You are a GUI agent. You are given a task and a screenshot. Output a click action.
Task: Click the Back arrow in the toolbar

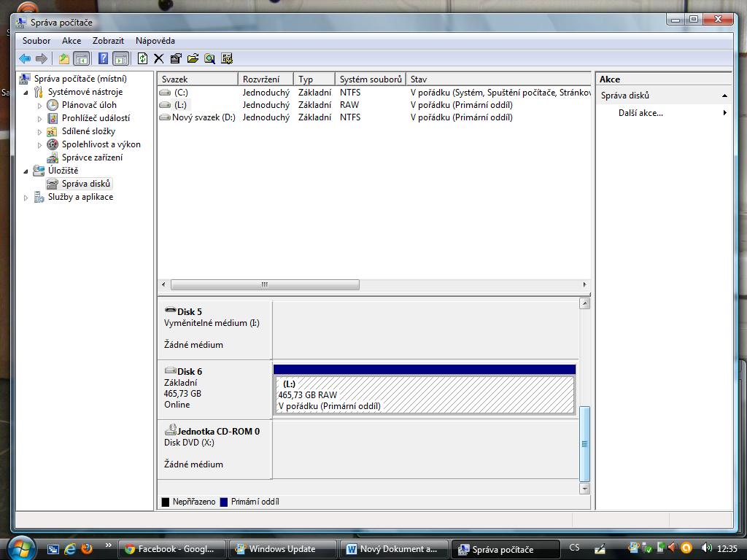[x=25, y=59]
